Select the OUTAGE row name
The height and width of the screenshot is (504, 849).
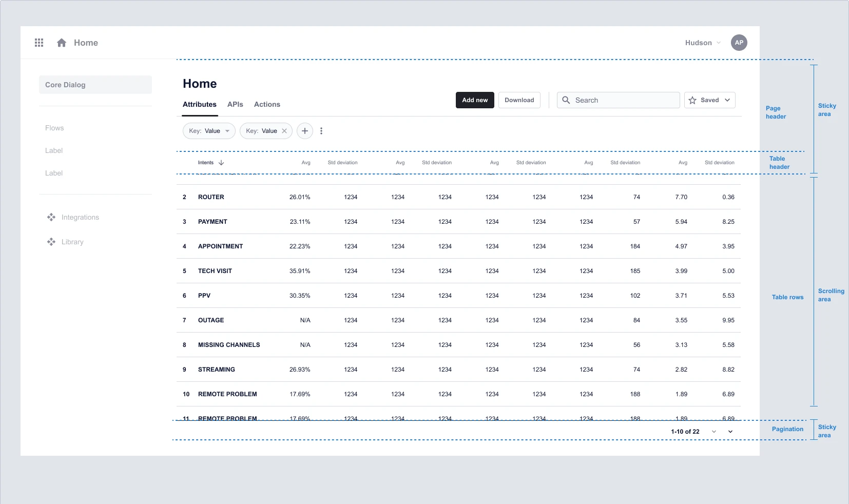click(211, 320)
